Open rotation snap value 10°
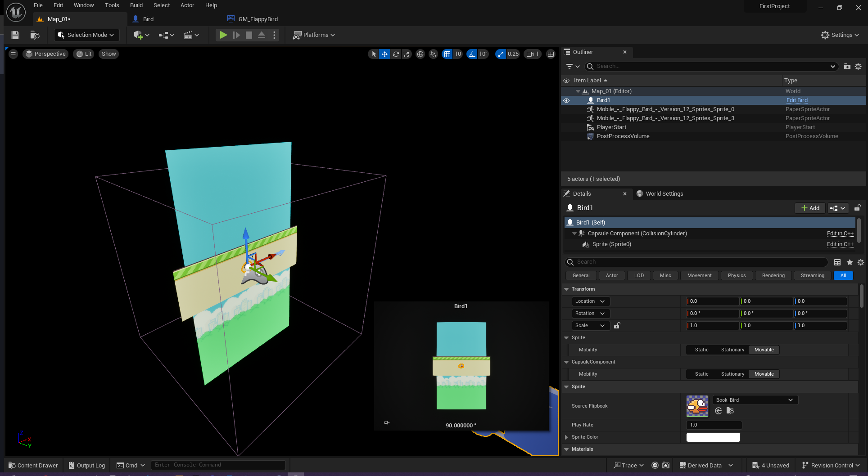 tap(483, 54)
